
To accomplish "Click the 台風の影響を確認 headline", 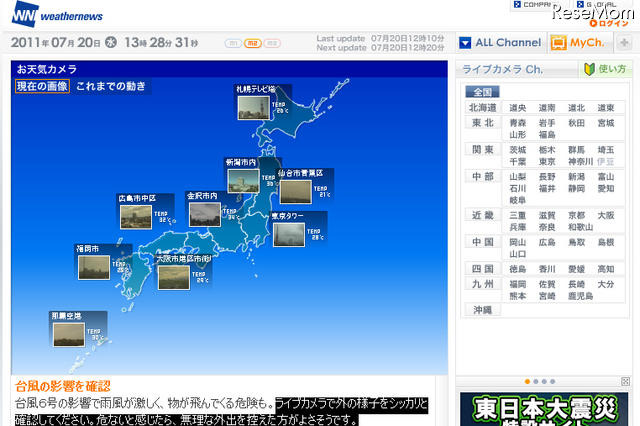I will click(x=62, y=386).
